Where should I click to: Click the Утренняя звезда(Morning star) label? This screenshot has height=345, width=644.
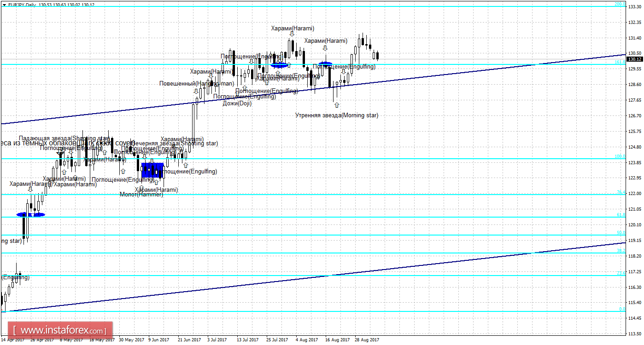[x=337, y=115]
